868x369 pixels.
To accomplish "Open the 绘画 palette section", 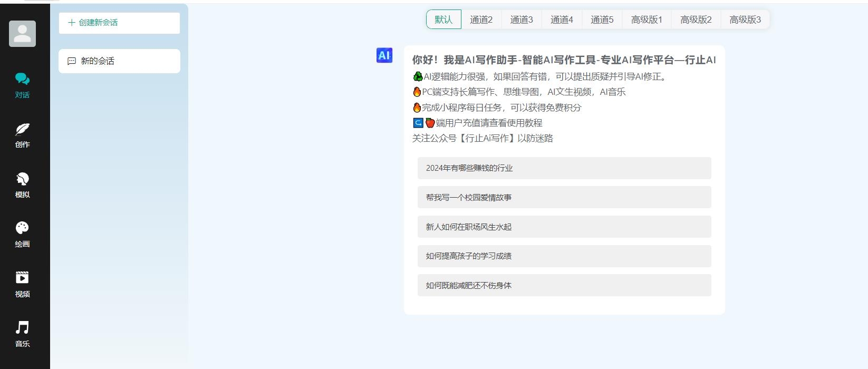I will click(22, 235).
